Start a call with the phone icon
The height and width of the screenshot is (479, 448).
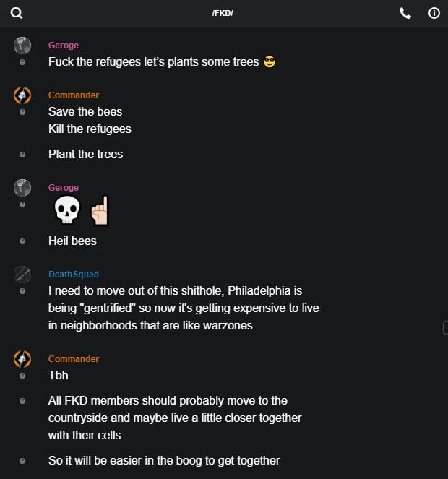(405, 13)
